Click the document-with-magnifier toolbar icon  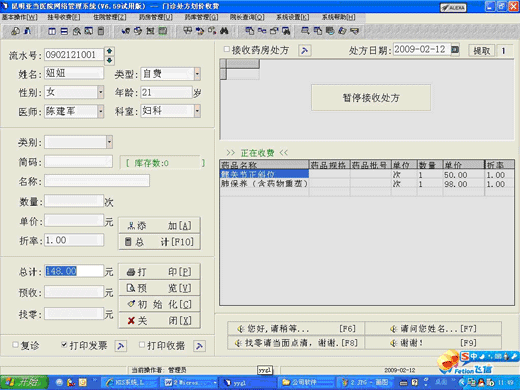[x=77, y=31]
